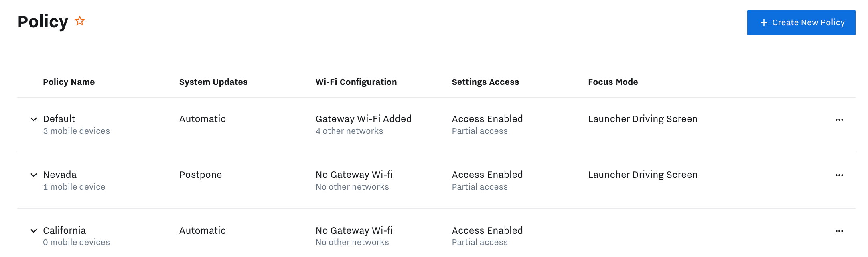This screenshot has height=257, width=868.
Task: Select the Default policy name
Action: 59,119
